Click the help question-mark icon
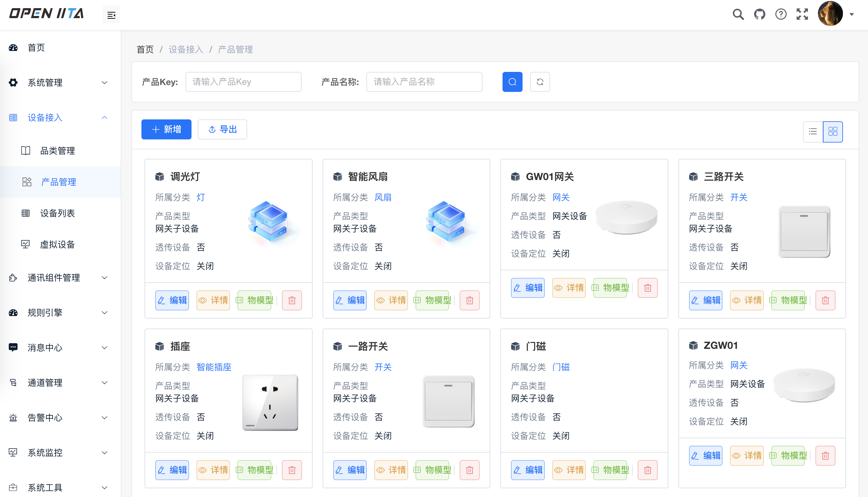The height and width of the screenshot is (497, 868). [781, 14]
